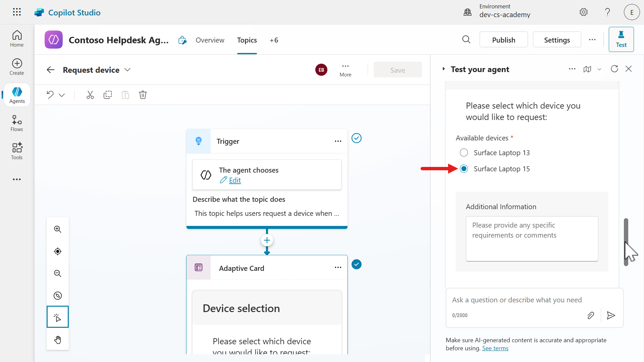This screenshot has width=644, height=362.
Task: Open the undo history dropdown arrow
Action: point(62,95)
